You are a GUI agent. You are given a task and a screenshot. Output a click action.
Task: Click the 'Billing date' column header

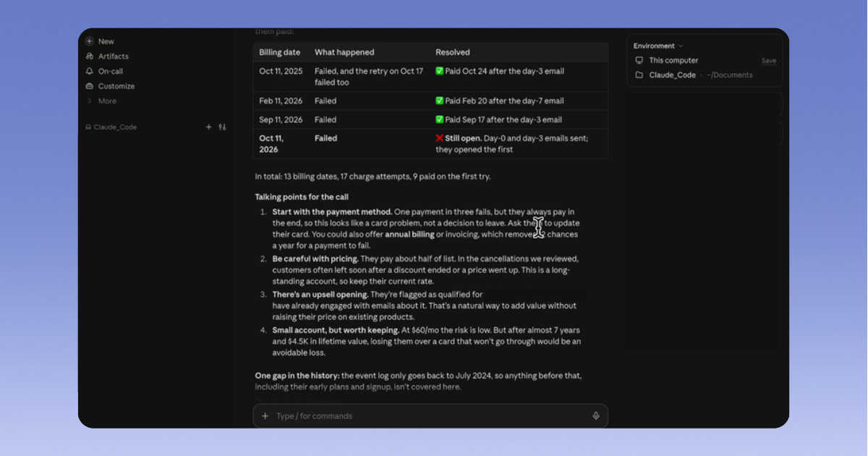(x=280, y=52)
